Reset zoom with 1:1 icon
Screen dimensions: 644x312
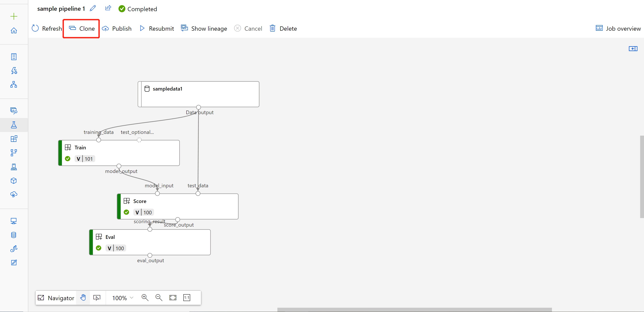(x=187, y=297)
